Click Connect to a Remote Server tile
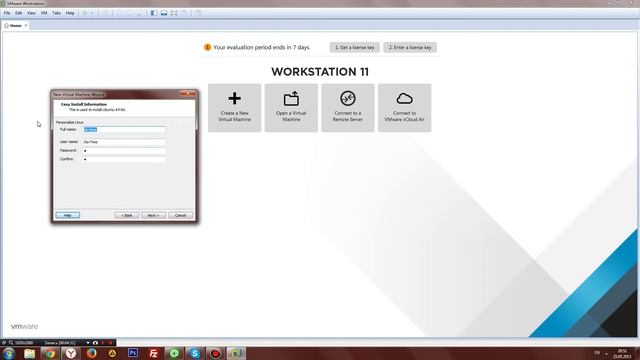Viewport: 640px width, 360px height. click(x=348, y=108)
